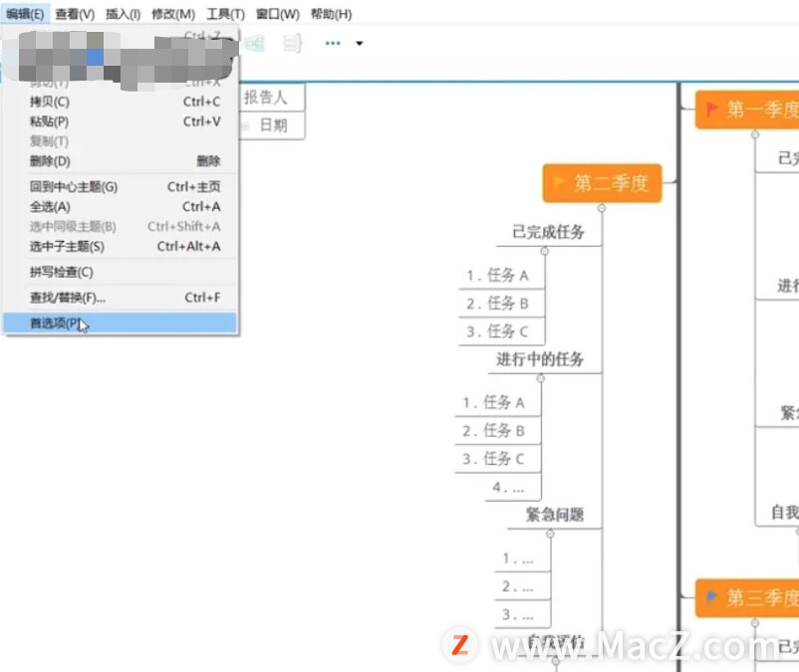Select 1. 任务 A under 进行中的任务

(x=494, y=402)
